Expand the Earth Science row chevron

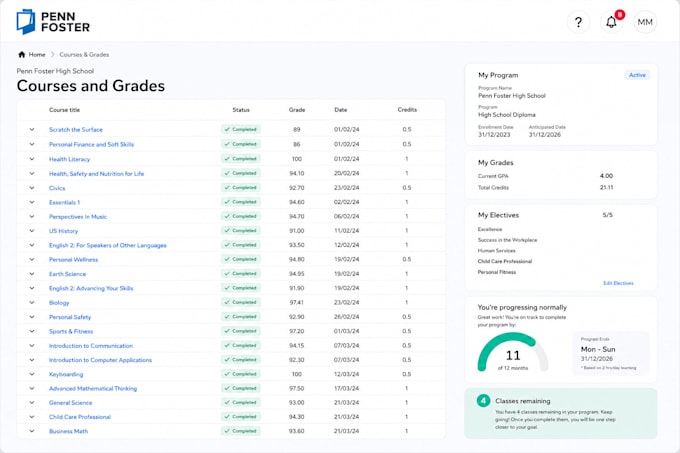(32, 274)
